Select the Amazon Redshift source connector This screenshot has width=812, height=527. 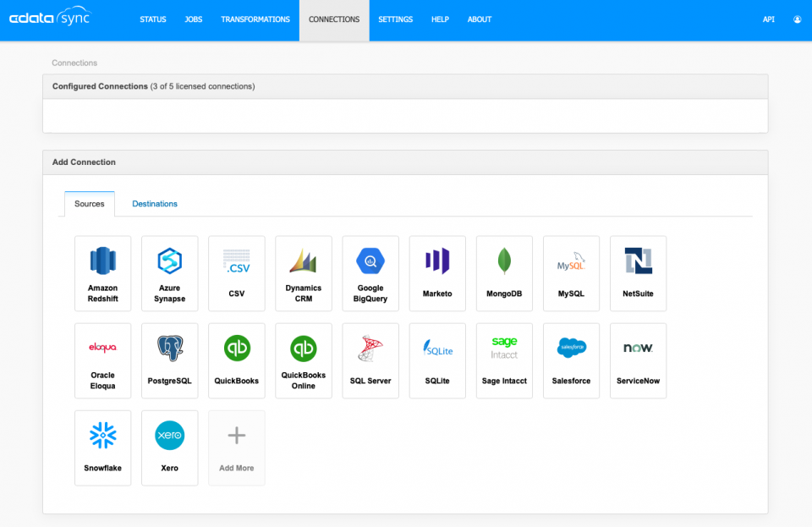(102, 273)
